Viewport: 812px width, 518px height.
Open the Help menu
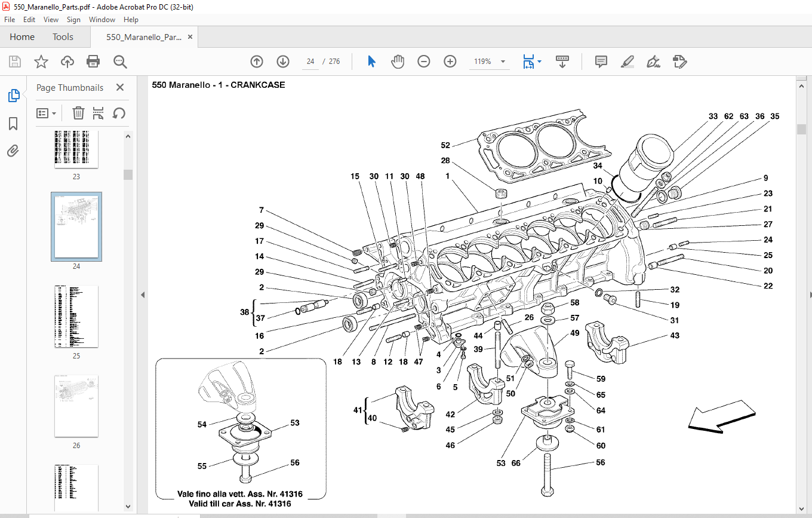131,20
